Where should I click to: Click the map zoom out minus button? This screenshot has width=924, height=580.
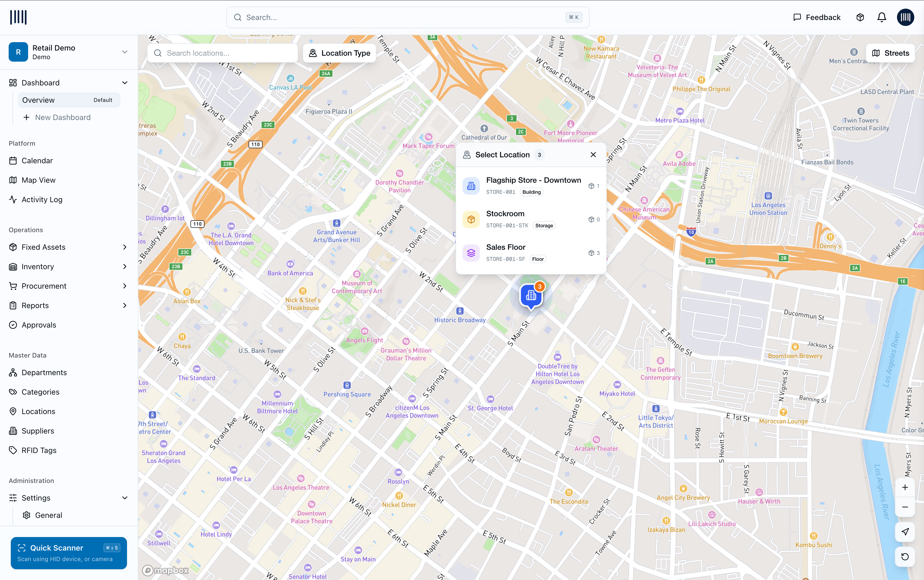click(905, 507)
